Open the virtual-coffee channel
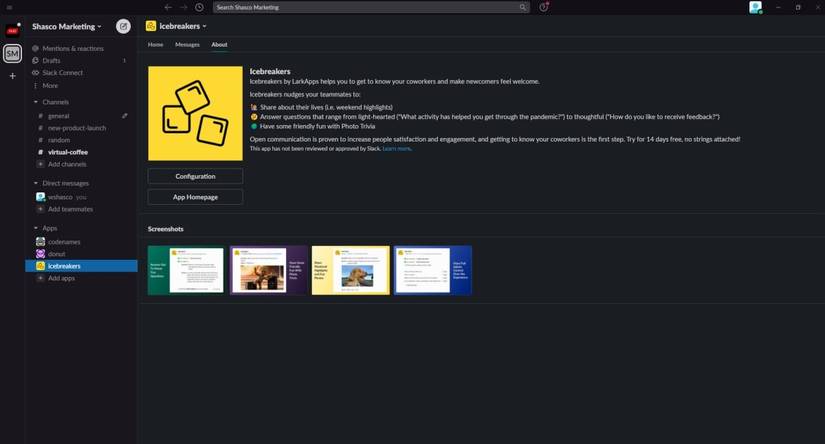This screenshot has width=825, height=444. point(68,152)
